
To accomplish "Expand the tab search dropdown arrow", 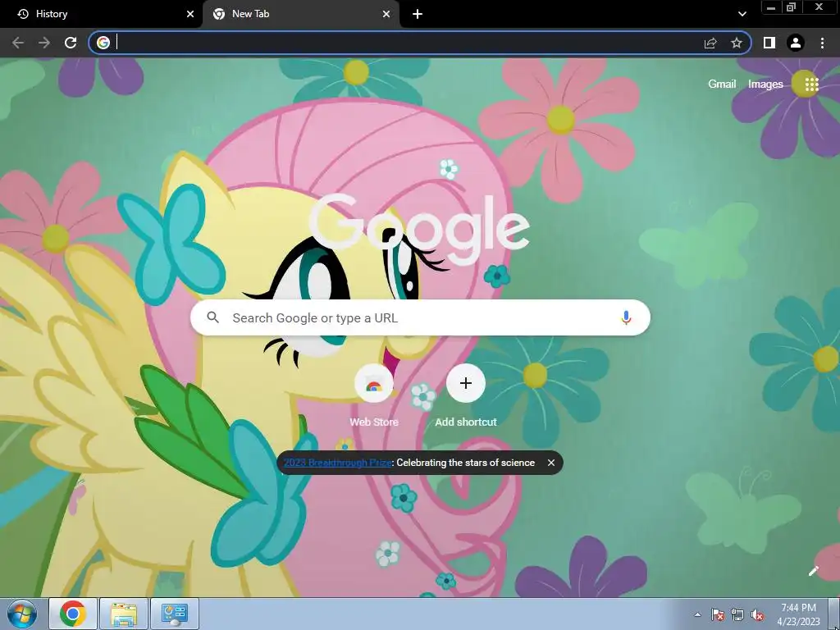I will [742, 14].
